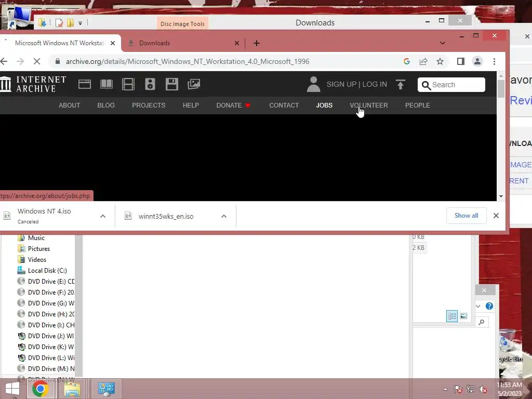Open Explorer quick access toolbar dropdown
Screen dimensions: 532x399
tap(81, 23)
